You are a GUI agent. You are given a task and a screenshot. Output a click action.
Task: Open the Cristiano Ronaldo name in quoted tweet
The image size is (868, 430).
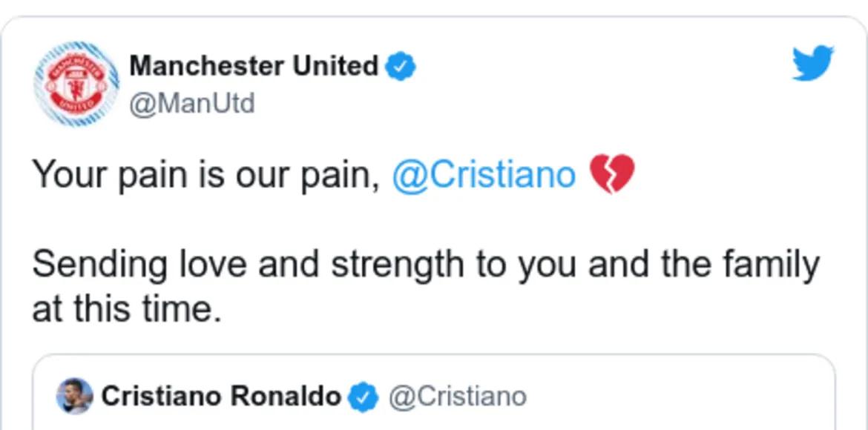click(x=220, y=397)
